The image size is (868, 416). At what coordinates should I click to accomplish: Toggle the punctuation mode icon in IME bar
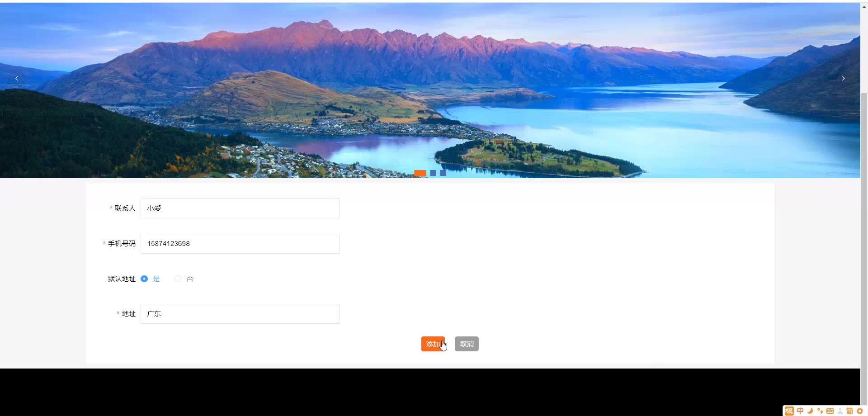(820, 411)
